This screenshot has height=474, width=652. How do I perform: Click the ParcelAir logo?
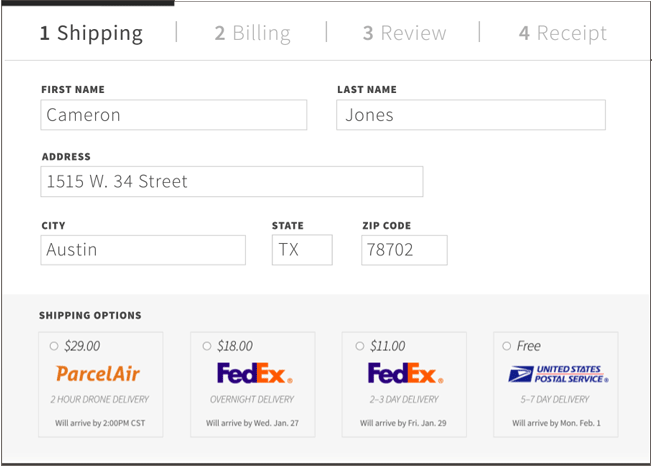point(98,373)
